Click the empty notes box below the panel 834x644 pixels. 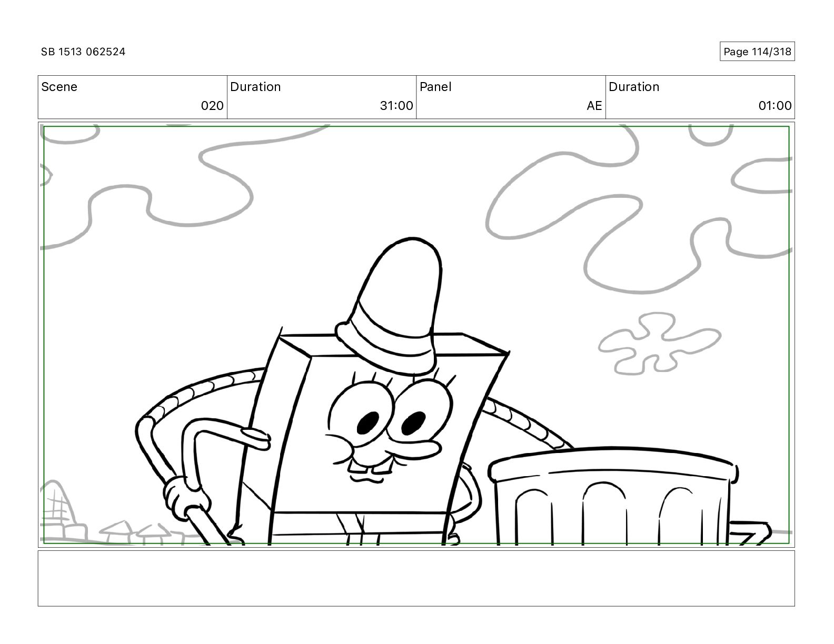(x=416, y=578)
